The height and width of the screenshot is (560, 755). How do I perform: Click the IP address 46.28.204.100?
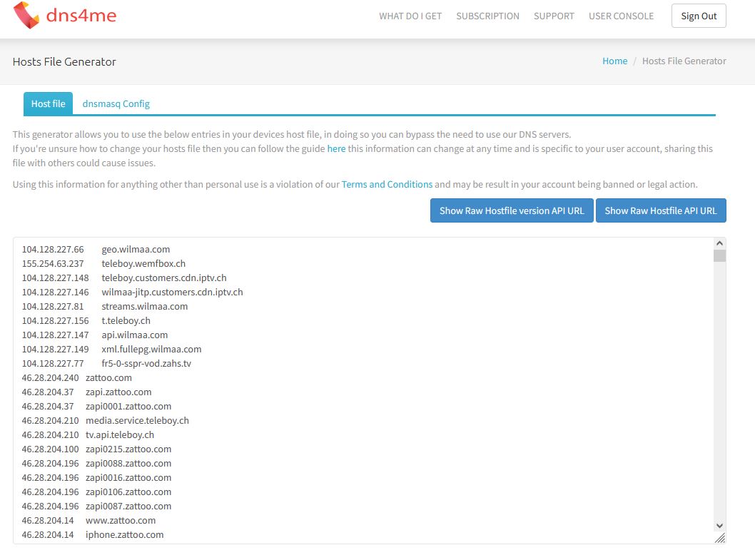tap(50, 449)
